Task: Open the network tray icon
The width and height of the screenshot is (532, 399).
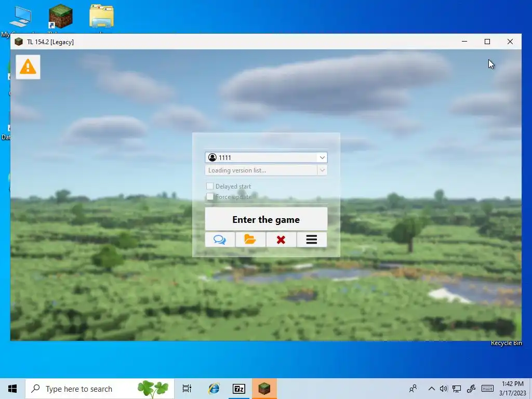Action: click(x=457, y=389)
